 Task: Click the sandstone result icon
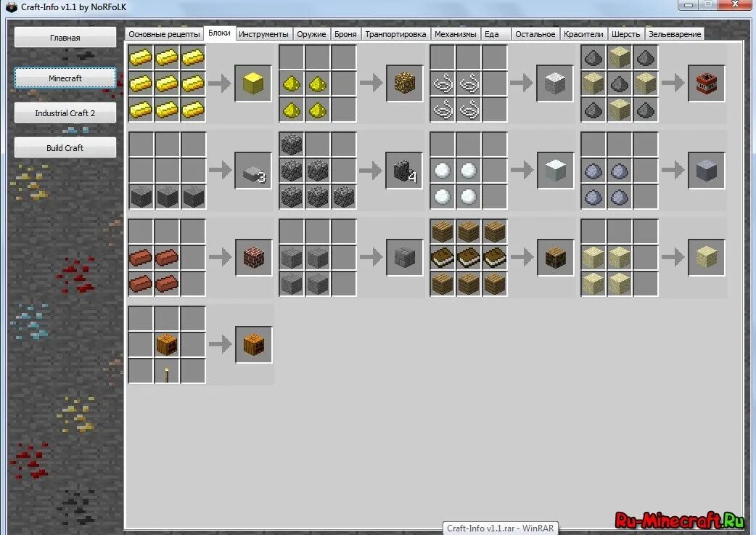707,258
